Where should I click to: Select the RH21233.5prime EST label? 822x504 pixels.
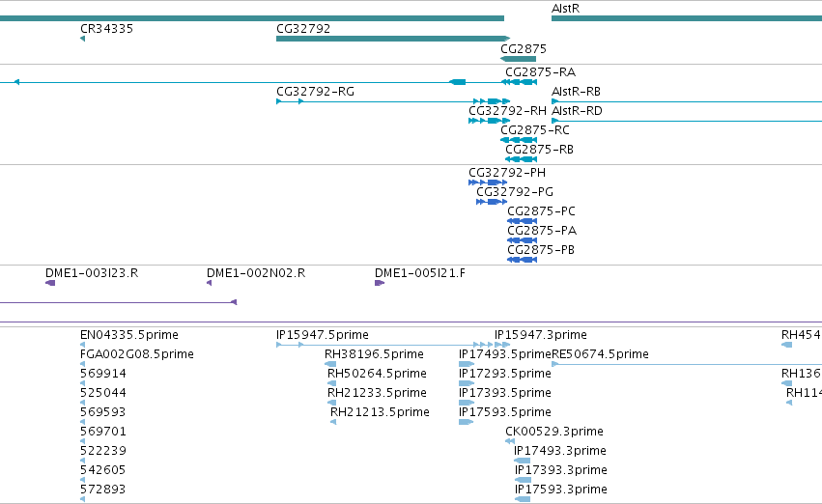pos(377,393)
